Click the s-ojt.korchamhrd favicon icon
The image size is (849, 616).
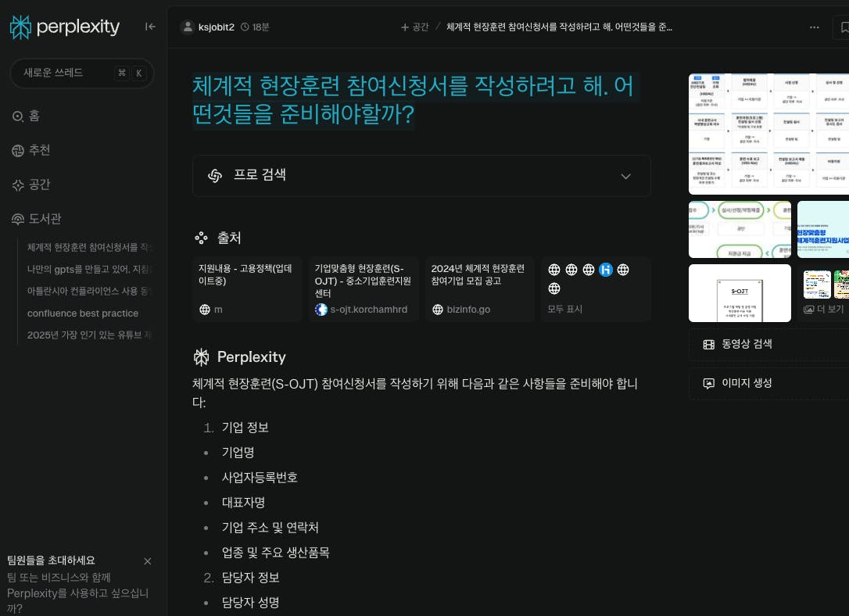click(x=321, y=310)
